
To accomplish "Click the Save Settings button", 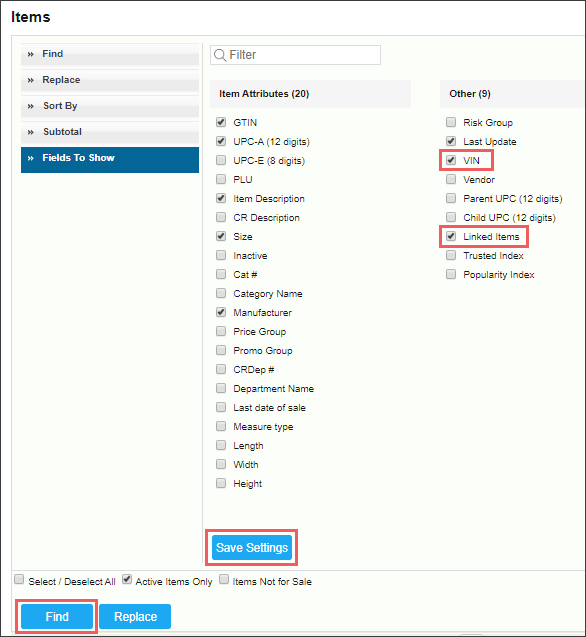I will tap(252, 548).
